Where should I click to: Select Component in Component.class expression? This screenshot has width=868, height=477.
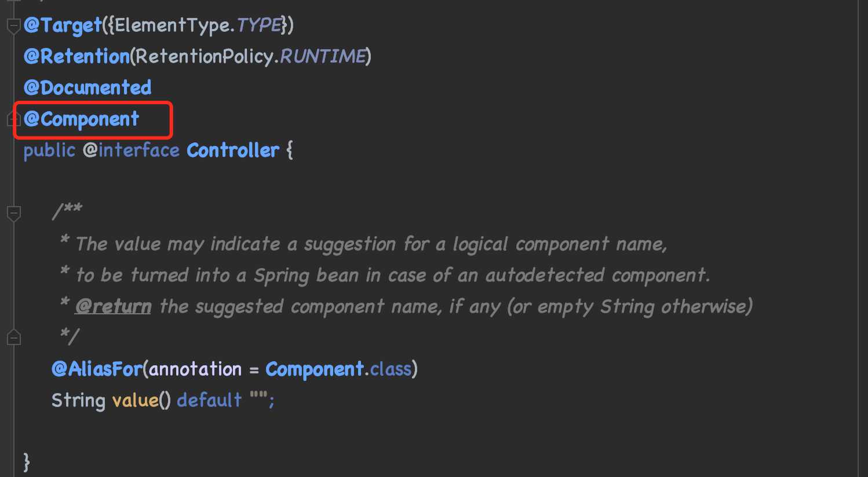[x=315, y=369]
